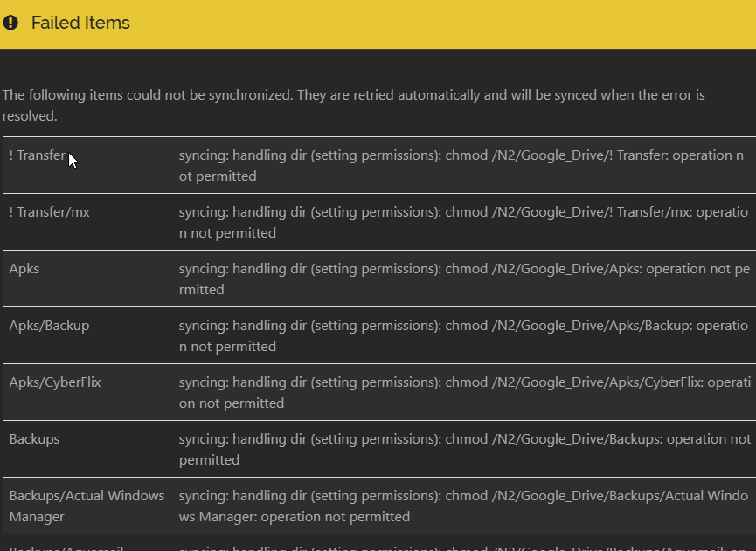Click the chmod error text for Apks
This screenshot has width=756, height=551.
(x=465, y=279)
